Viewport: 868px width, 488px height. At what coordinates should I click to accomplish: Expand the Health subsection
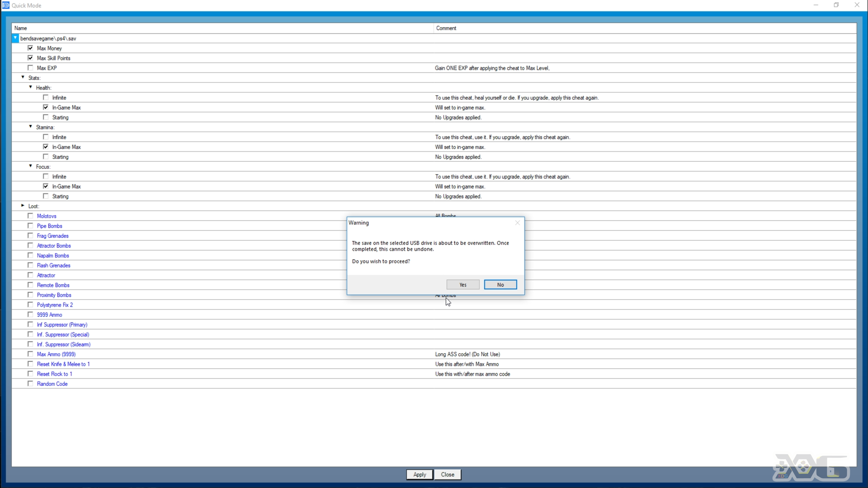tap(30, 87)
